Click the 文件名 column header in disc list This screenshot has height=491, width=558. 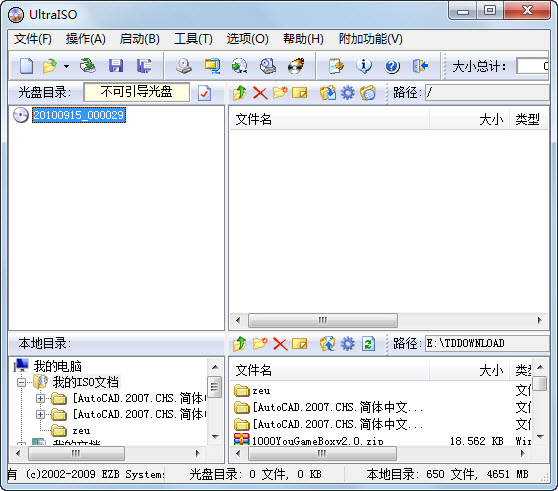click(x=329, y=120)
